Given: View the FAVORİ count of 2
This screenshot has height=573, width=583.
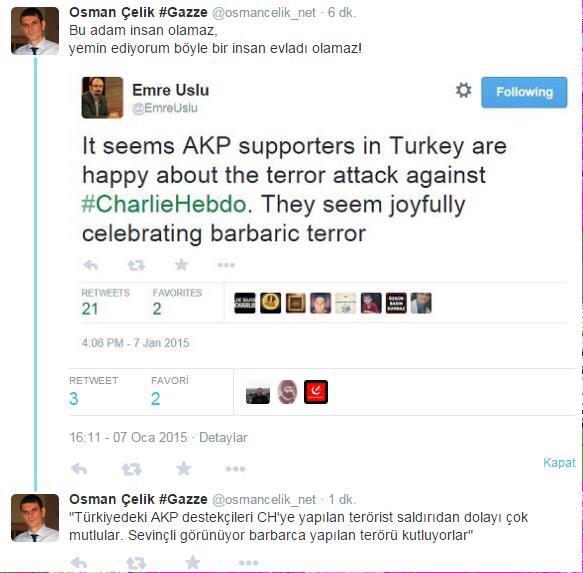Looking at the screenshot, I should [155, 399].
